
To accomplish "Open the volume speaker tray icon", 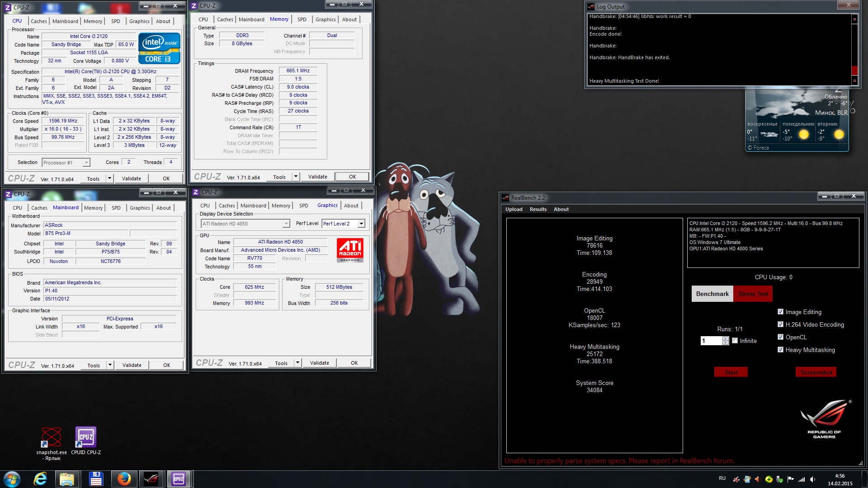I will (812, 479).
